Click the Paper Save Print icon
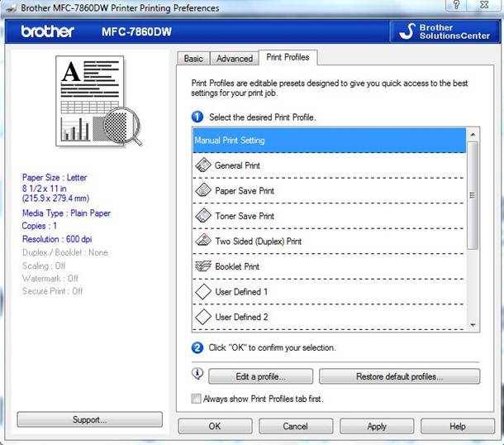Screen dimensions: 504x445 [x=203, y=190]
